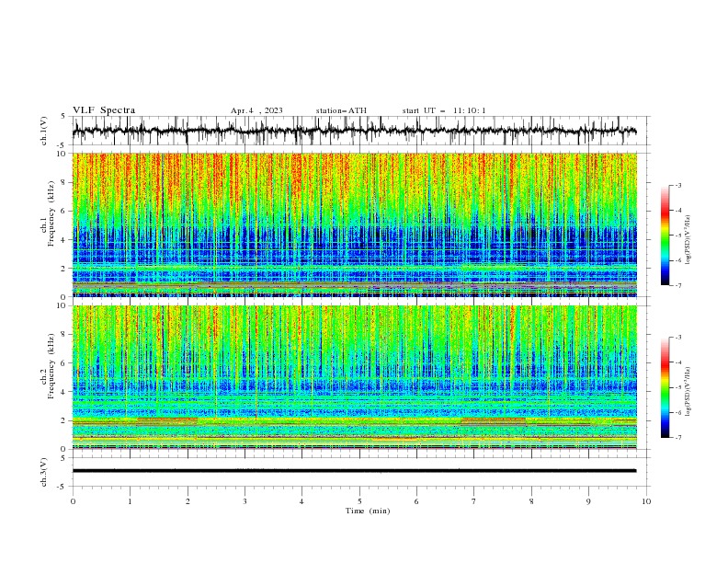Click the "station=ATH" header text
The width and height of the screenshot is (728, 563).
pos(341,110)
